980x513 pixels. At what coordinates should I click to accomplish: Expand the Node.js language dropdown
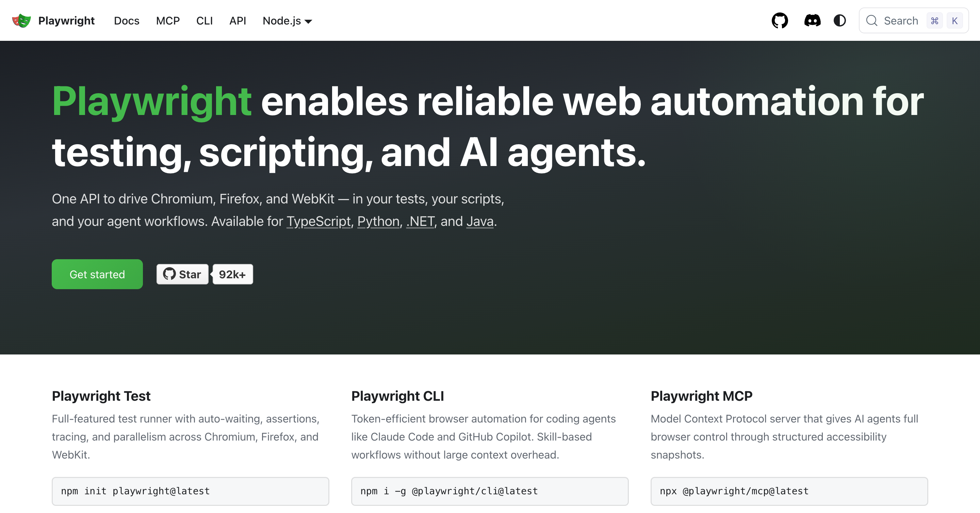[x=287, y=20]
